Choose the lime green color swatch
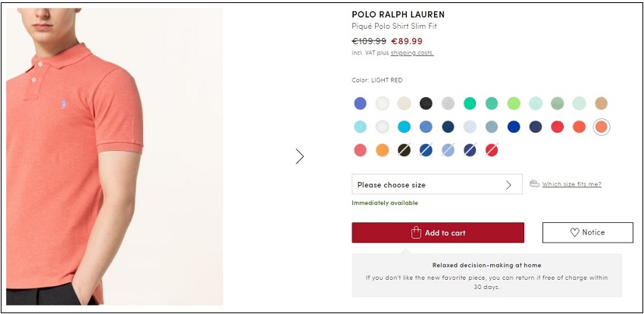 tap(514, 103)
